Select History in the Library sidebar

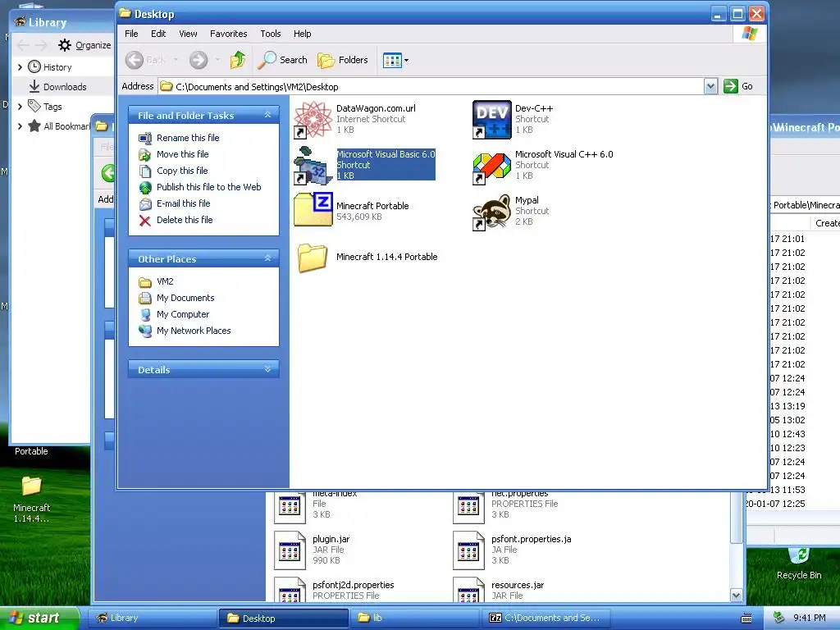click(57, 67)
